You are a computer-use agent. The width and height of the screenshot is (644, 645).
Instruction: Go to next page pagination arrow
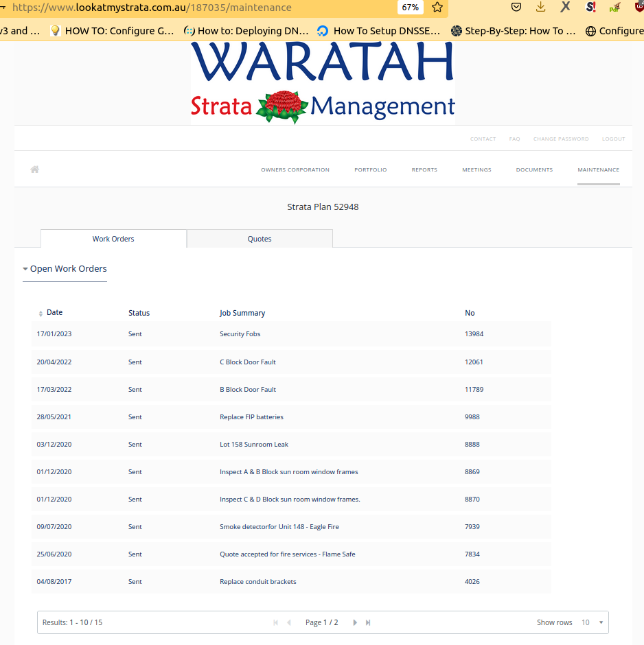(x=355, y=622)
